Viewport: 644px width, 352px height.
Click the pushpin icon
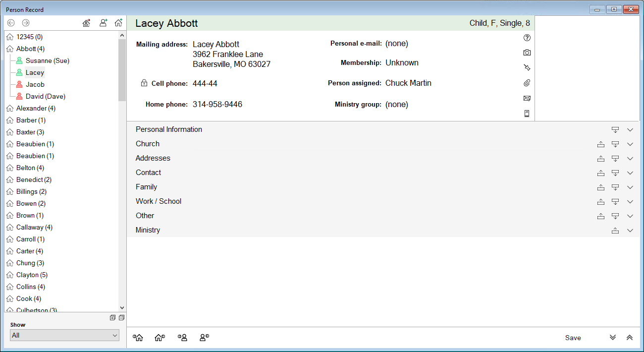tap(527, 67)
